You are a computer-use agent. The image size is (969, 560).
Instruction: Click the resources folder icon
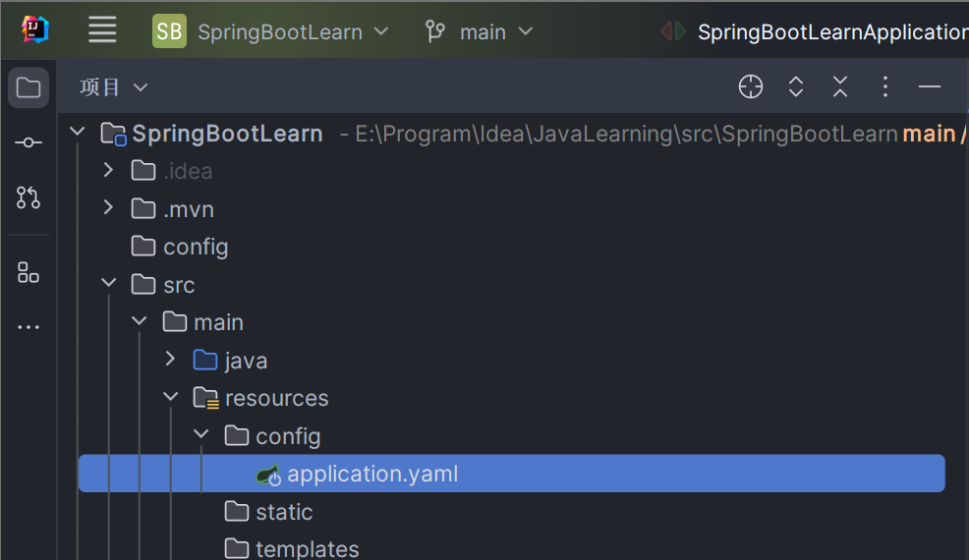[x=205, y=398]
